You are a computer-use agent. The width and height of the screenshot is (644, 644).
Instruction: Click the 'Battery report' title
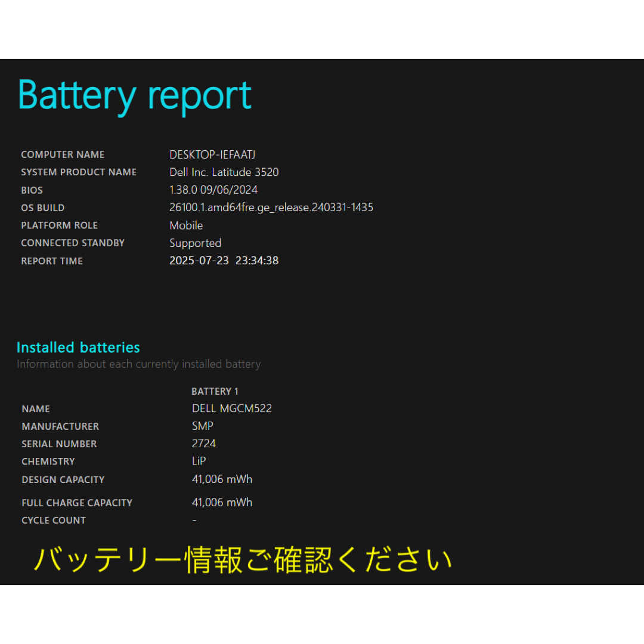(x=135, y=97)
